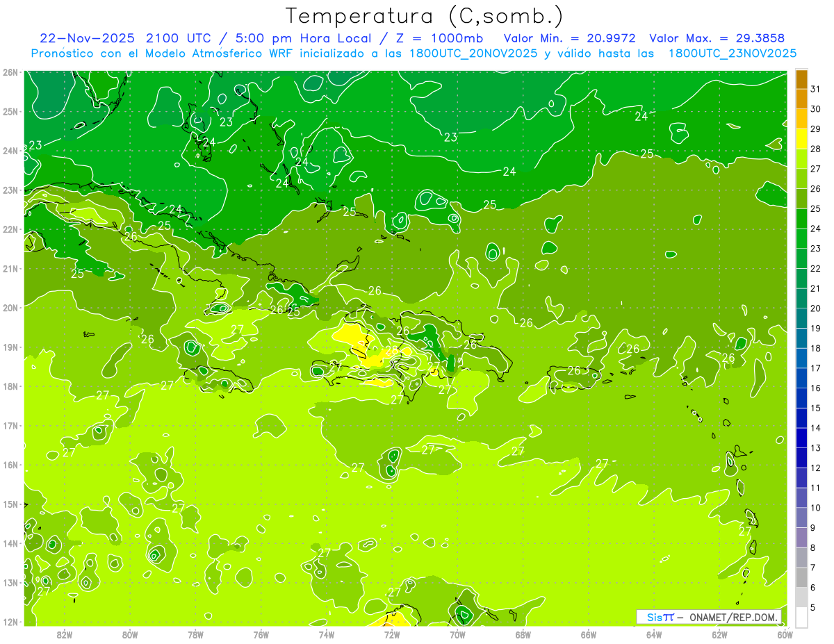Click the 60W longitude axis label

tap(785, 634)
